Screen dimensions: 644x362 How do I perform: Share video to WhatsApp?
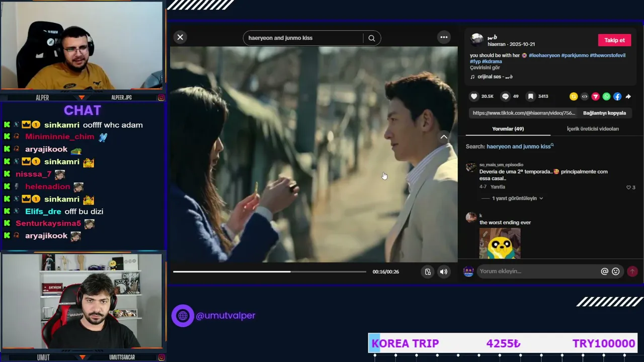click(x=607, y=97)
